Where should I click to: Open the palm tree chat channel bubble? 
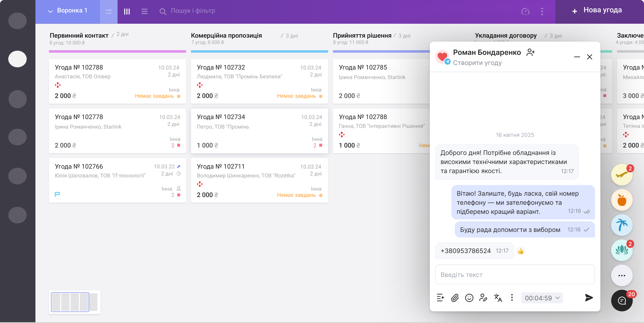coord(622,225)
